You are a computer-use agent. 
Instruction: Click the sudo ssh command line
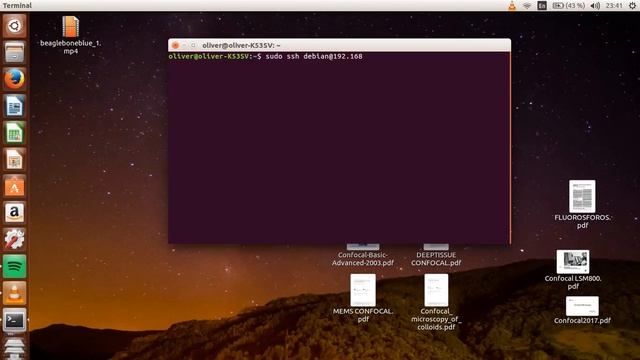314,56
